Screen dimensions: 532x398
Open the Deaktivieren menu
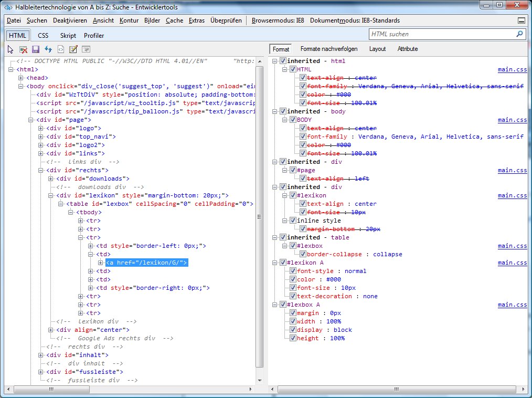pyautogui.click(x=70, y=20)
